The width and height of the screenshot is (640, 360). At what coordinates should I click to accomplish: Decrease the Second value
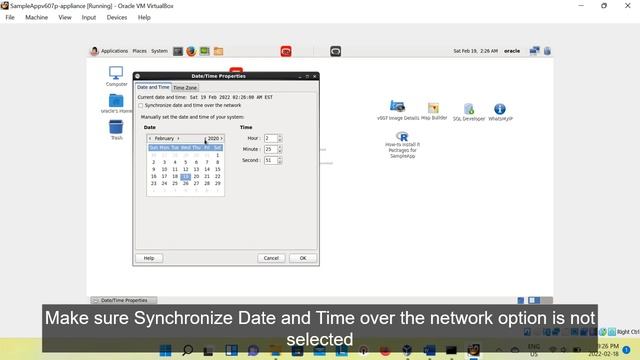pyautogui.click(x=280, y=162)
